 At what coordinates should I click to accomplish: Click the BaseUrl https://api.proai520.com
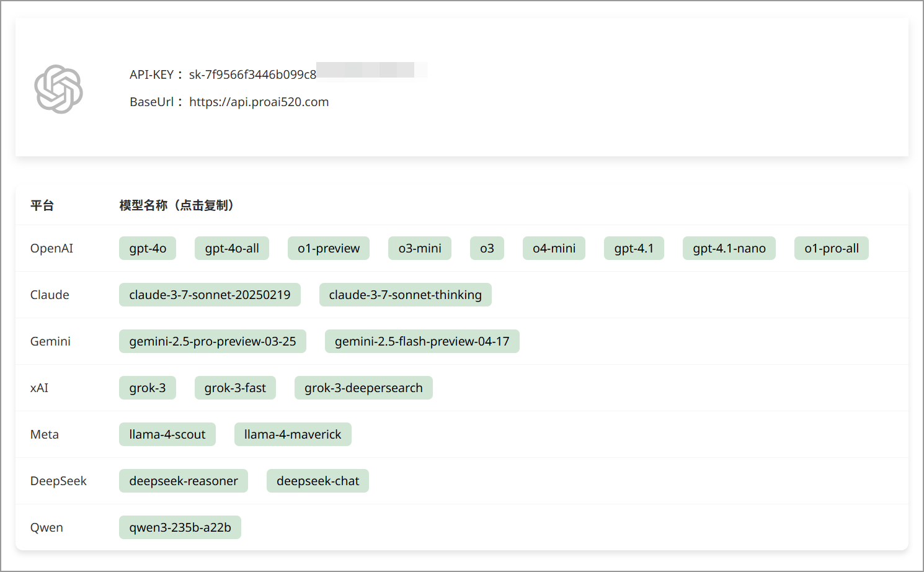[259, 102]
